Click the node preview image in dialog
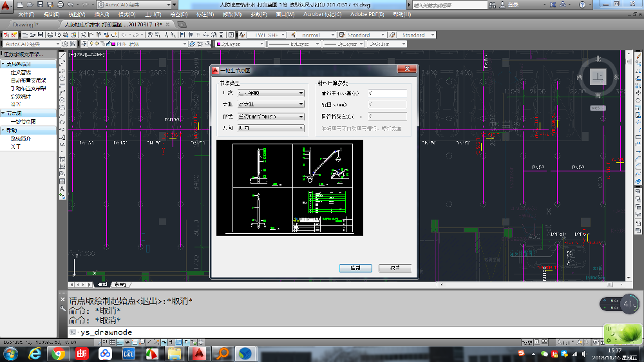 289,187
